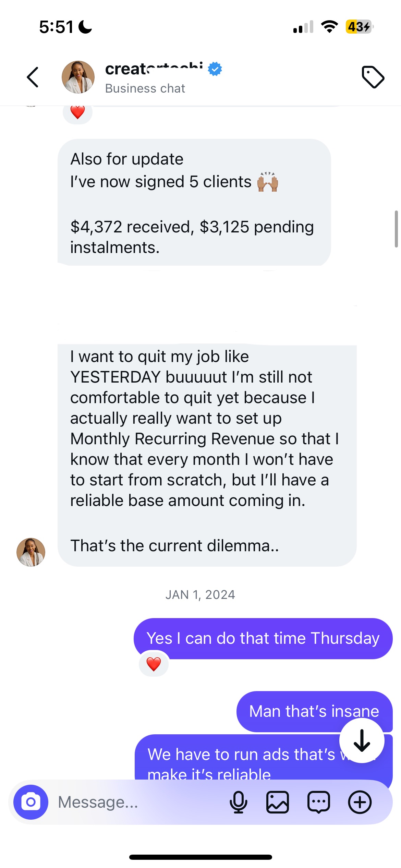This screenshot has width=401, height=868.
Task: Open profile picture in chat header
Action: pos(78,77)
